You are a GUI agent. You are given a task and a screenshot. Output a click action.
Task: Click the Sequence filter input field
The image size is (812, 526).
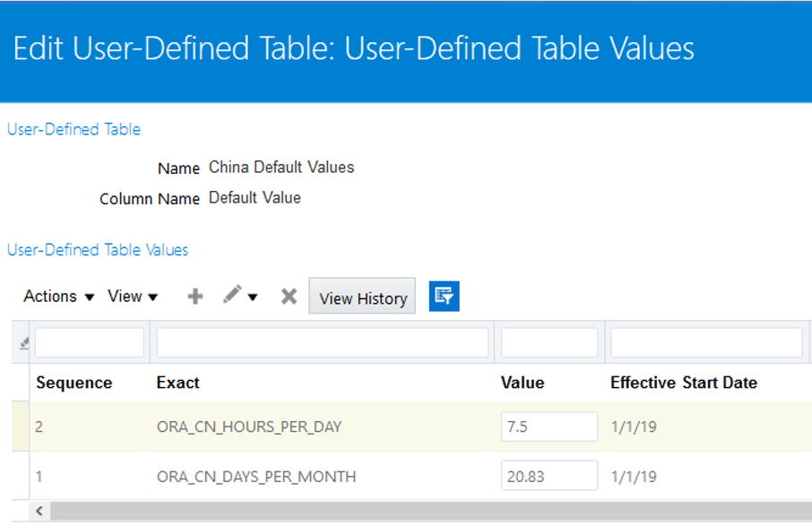90,342
